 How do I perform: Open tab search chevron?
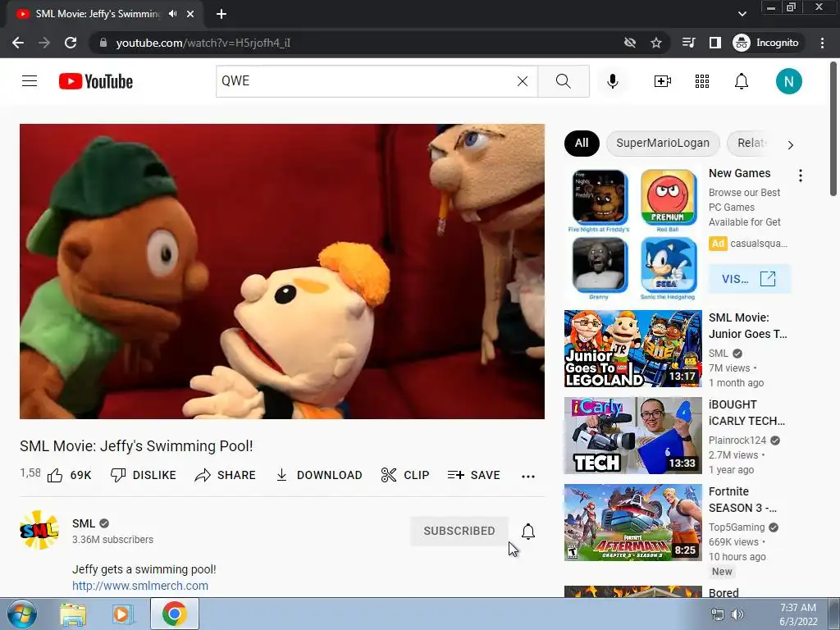tap(742, 14)
